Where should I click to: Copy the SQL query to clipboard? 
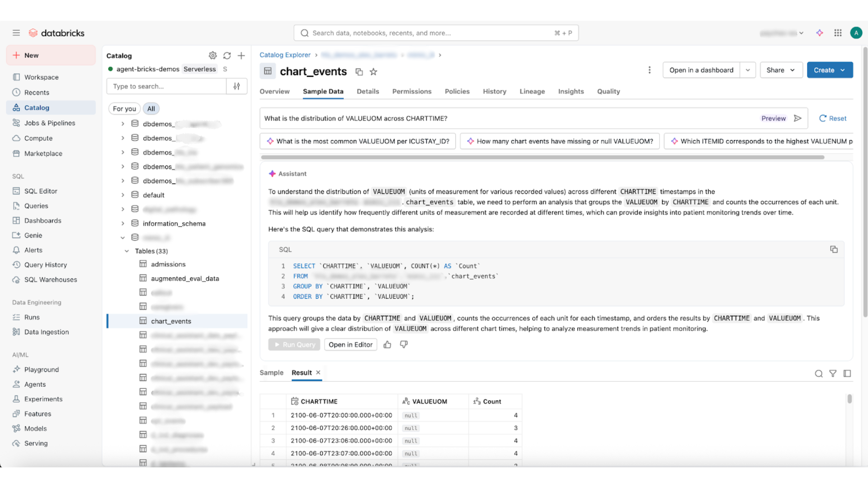click(x=834, y=249)
